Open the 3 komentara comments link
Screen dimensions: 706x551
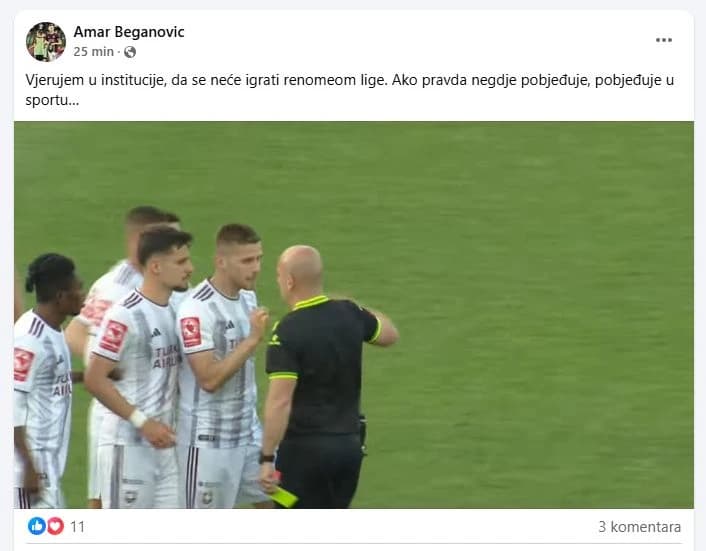click(639, 527)
